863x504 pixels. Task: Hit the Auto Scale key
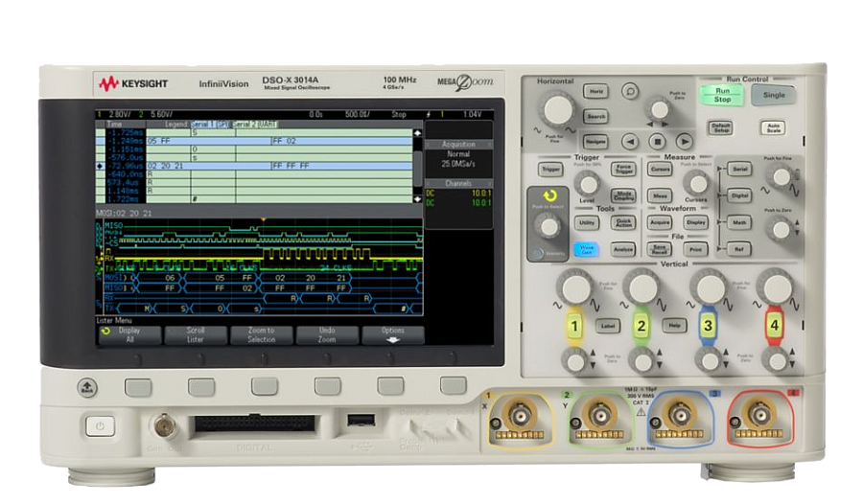click(773, 128)
